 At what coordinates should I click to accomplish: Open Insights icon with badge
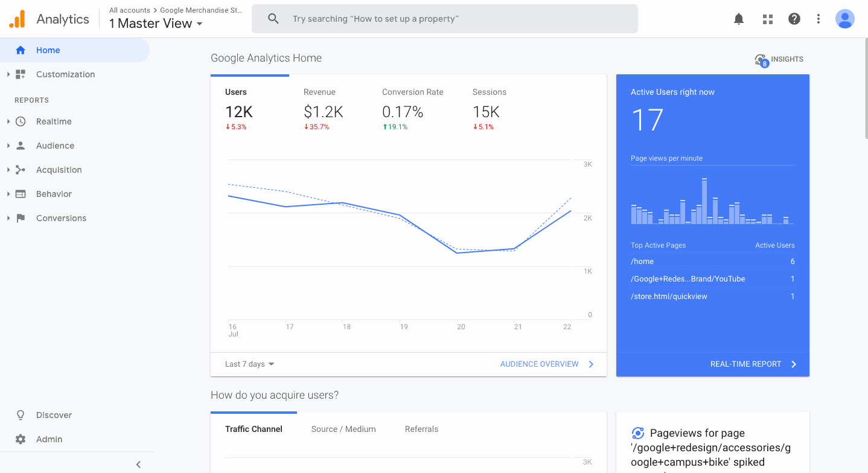(x=761, y=60)
